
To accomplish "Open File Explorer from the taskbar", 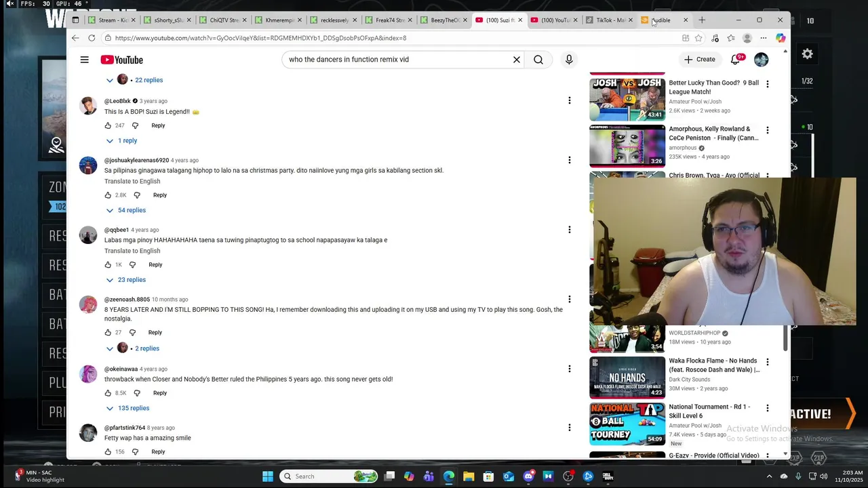I will tap(469, 476).
